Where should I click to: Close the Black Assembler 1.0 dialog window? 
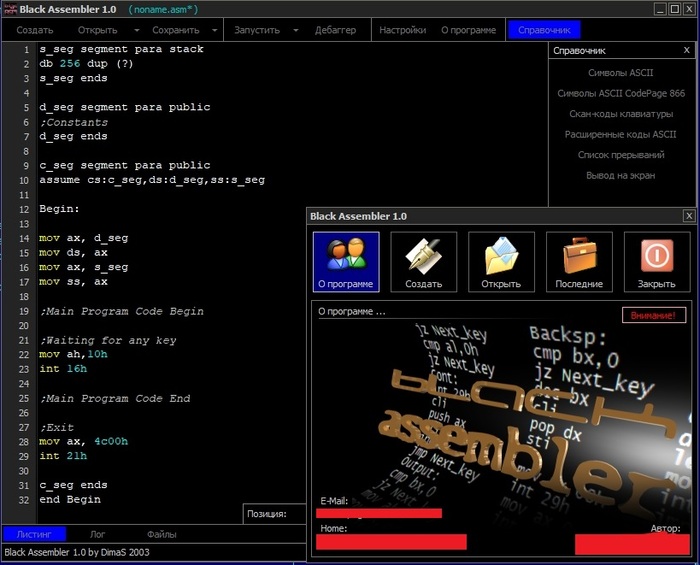pyautogui.click(x=688, y=215)
